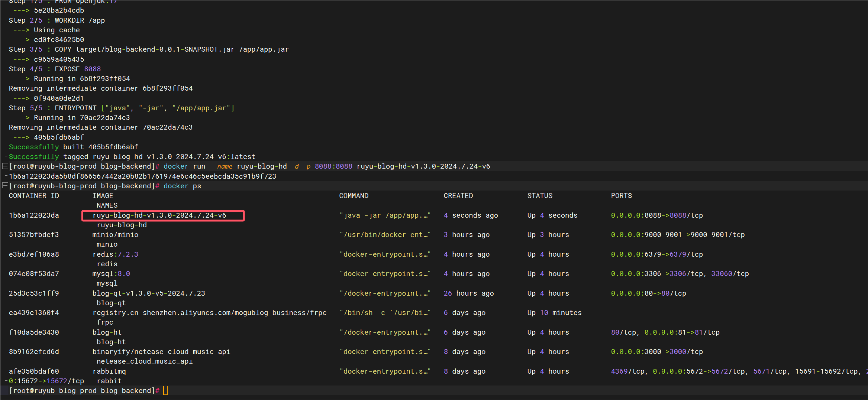
Task: Click port mapping 0.0.0.0:3306->3306/tcp
Action: 657,274
